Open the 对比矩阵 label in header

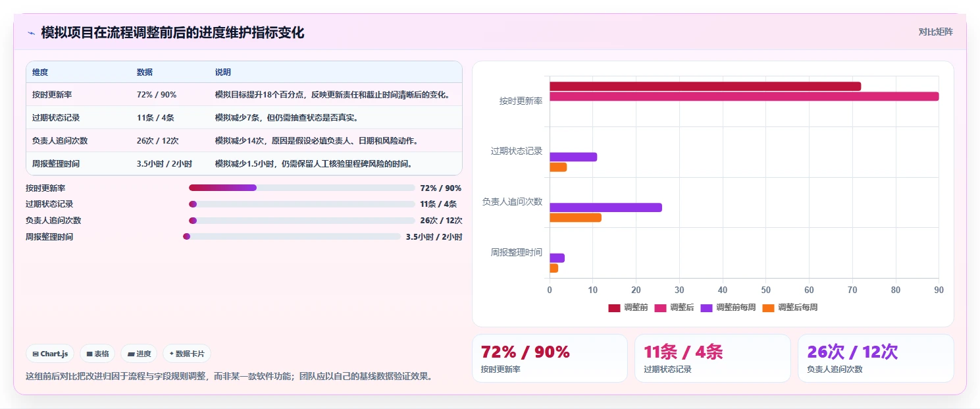(x=935, y=32)
